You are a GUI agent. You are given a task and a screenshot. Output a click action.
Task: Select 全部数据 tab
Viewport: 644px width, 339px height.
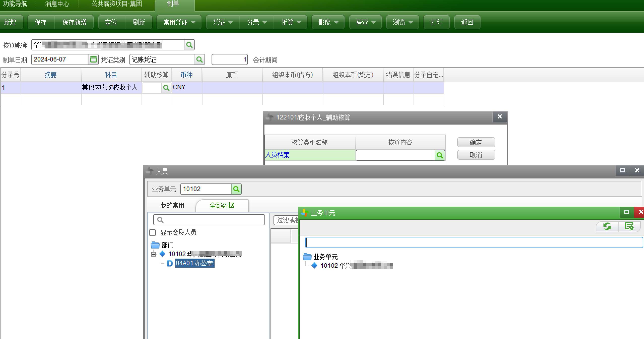pyautogui.click(x=222, y=205)
